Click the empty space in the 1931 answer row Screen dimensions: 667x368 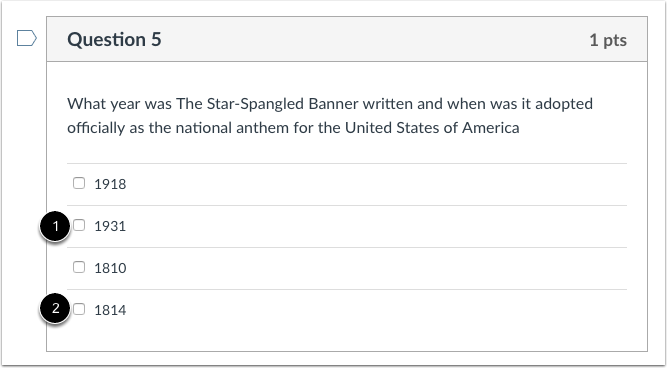pos(376,226)
